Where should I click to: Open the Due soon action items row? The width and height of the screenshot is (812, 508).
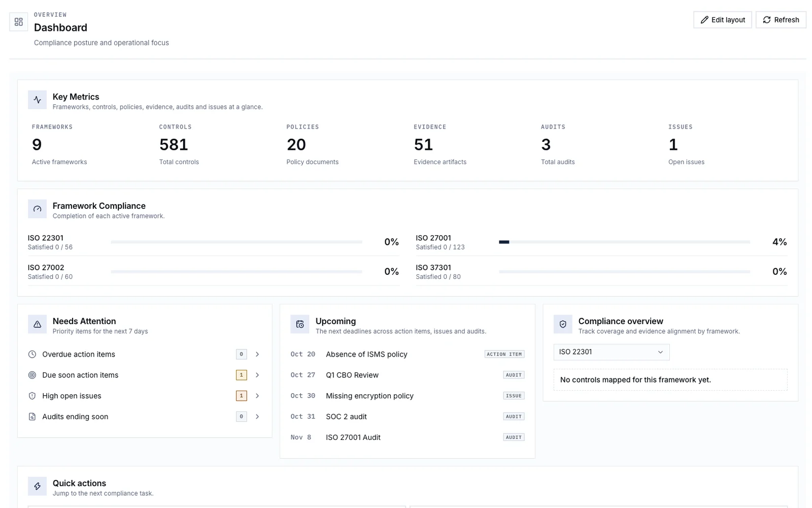tap(145, 375)
